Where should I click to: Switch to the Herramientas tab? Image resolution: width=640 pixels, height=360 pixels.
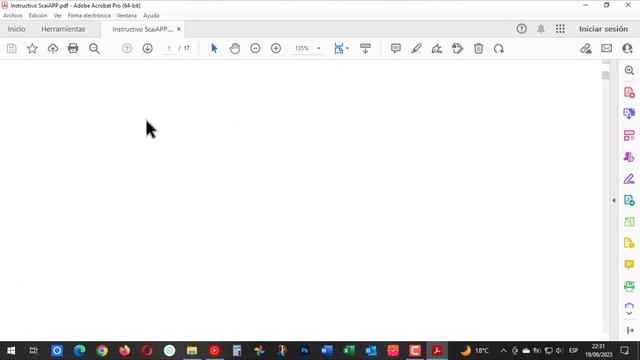(x=63, y=29)
